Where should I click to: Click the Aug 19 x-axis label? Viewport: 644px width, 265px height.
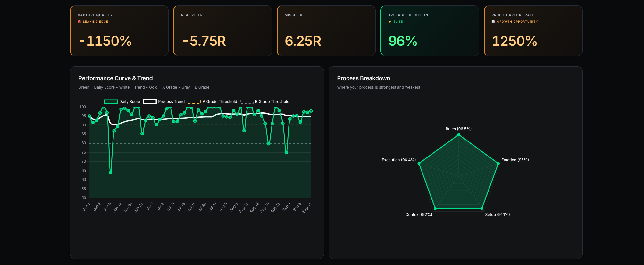click(x=265, y=208)
